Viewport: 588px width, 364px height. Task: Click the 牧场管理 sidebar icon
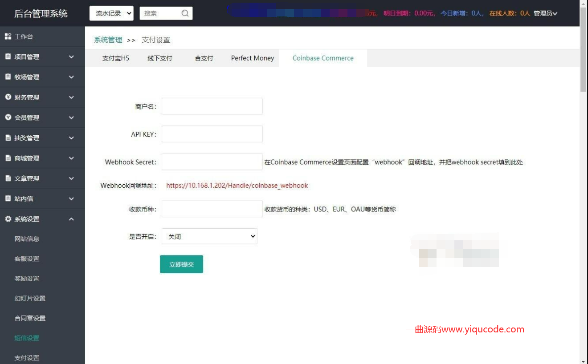pos(8,77)
